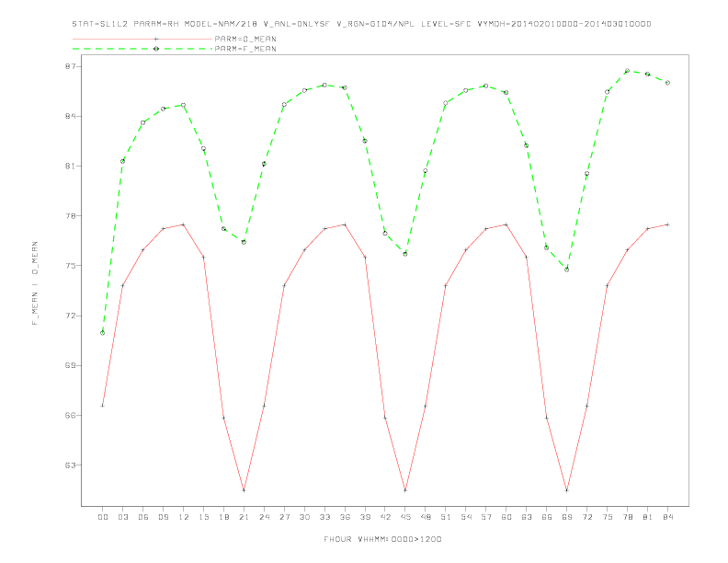This screenshot has width=728, height=563.
Task: Click the chart title text starting STAT=SL1L2
Action: pyautogui.click(x=361, y=24)
